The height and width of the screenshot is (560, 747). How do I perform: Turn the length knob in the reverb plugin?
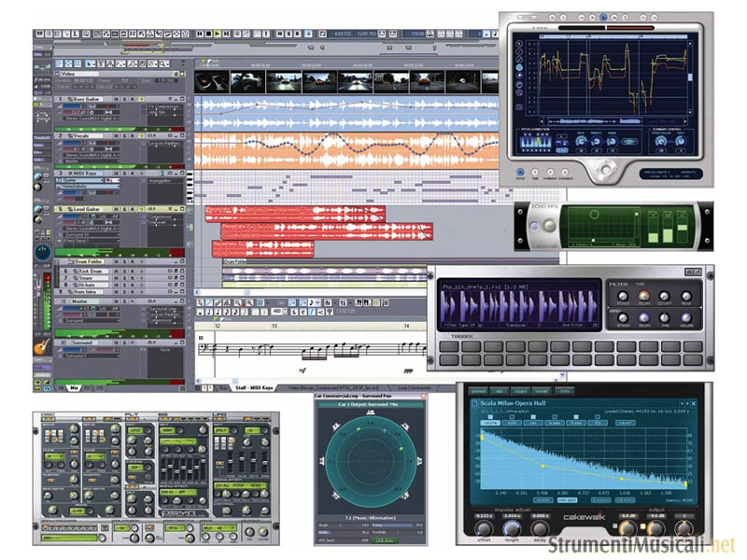(x=512, y=528)
